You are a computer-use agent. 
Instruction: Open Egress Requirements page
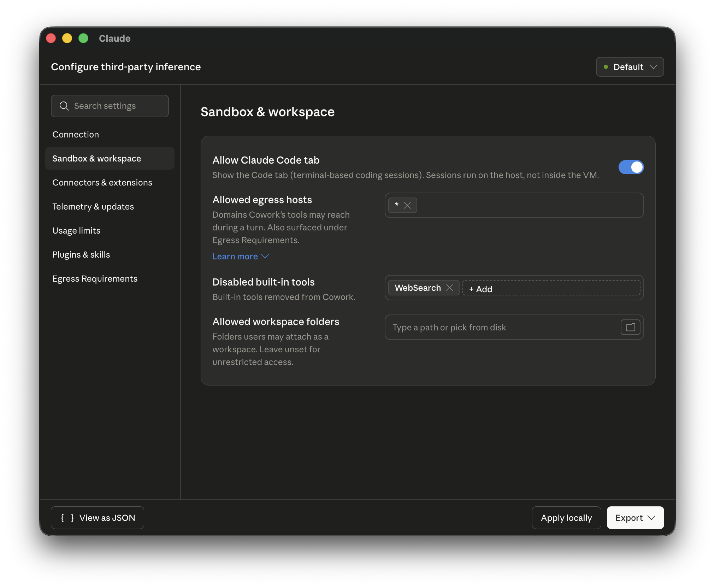point(110,279)
